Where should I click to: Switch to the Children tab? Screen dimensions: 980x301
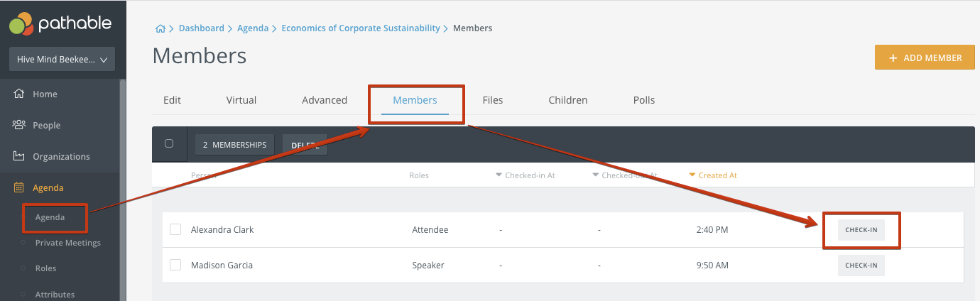click(568, 100)
